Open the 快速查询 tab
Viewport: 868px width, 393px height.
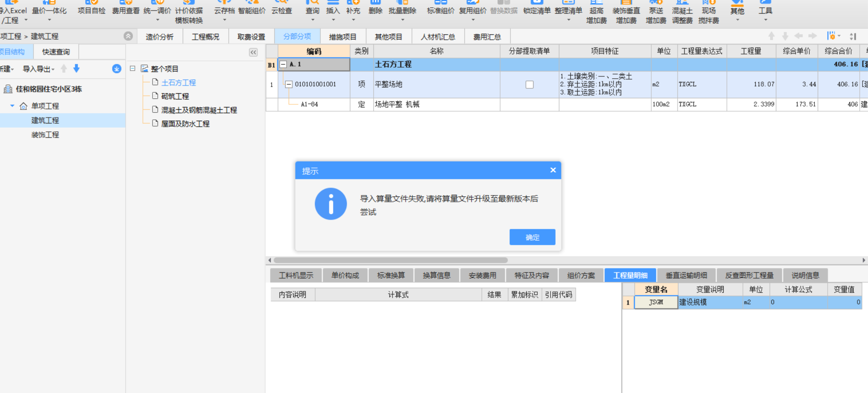56,52
